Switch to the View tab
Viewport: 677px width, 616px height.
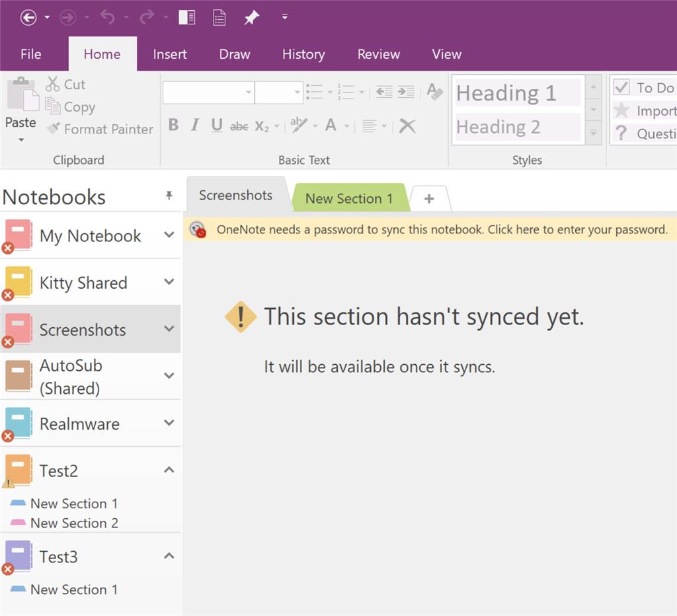pyautogui.click(x=446, y=54)
